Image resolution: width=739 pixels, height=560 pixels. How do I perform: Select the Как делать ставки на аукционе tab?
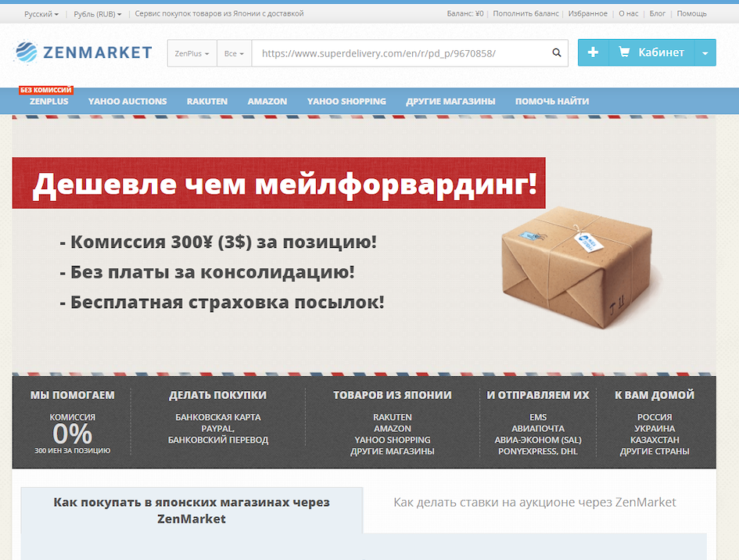(x=534, y=502)
